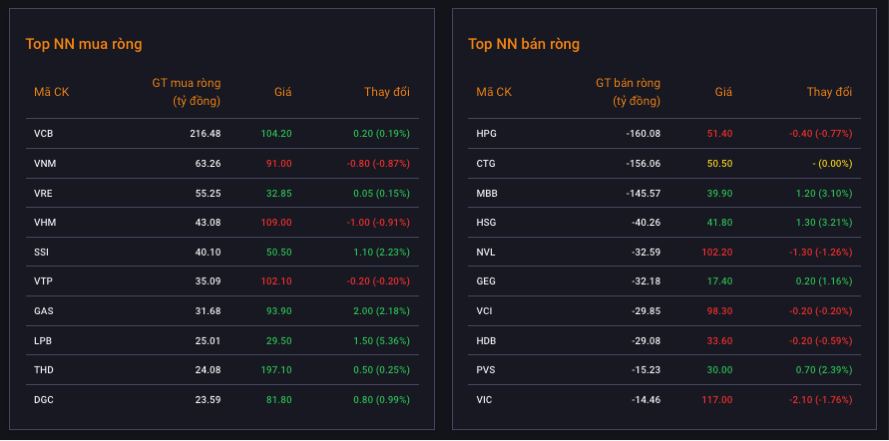Open the HPG ticker in net selling
Screen dimensions: 889x441
coord(487,133)
